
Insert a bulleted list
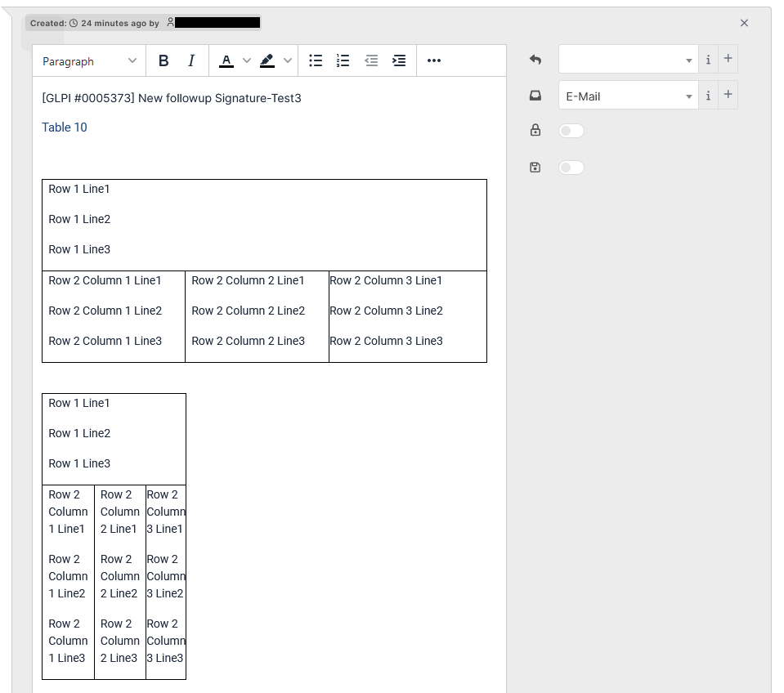coord(316,60)
